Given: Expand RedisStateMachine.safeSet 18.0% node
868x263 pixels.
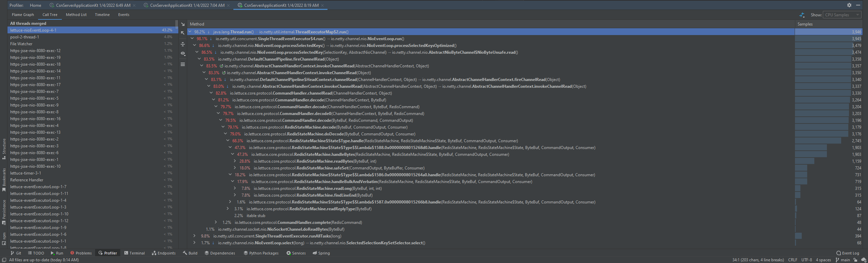Looking at the screenshot, I should coord(235,168).
